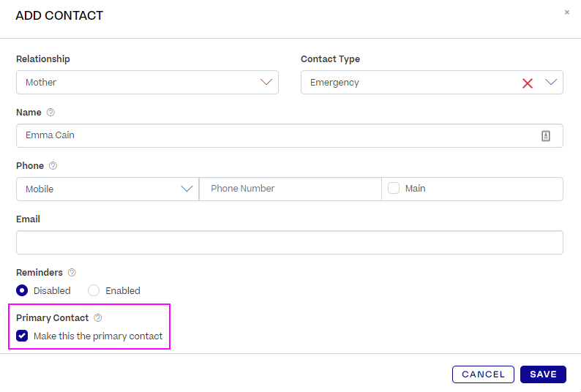Uncheck Make this the primary contact

[22, 336]
